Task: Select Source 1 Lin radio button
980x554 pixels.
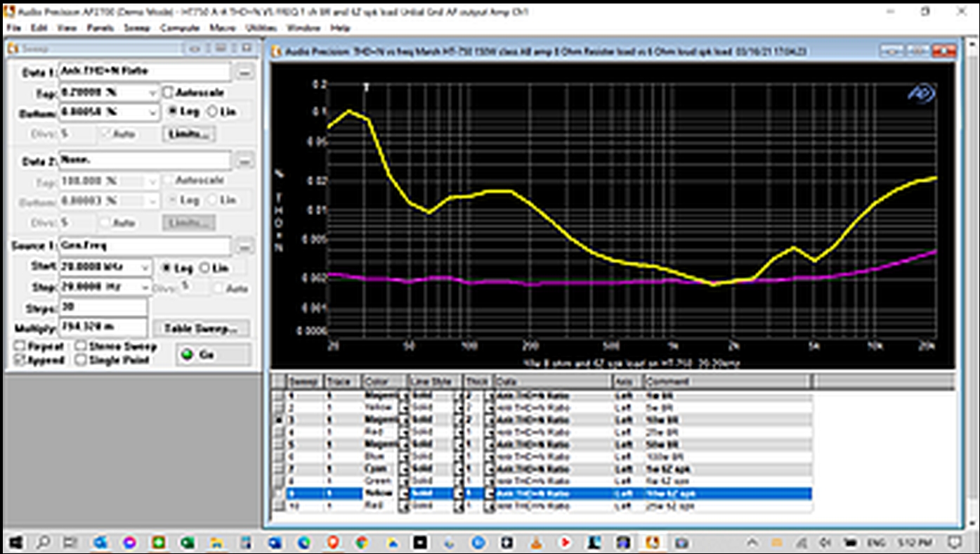Action: point(204,268)
